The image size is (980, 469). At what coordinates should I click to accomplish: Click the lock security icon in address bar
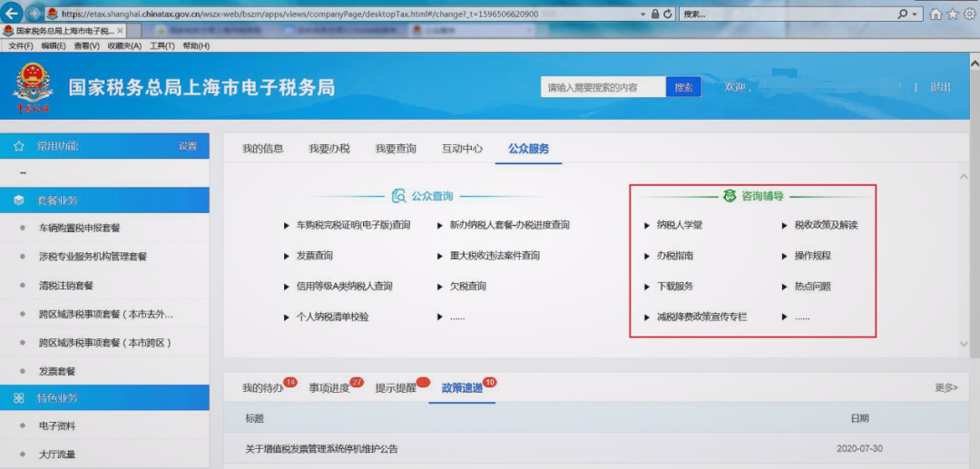(x=655, y=14)
